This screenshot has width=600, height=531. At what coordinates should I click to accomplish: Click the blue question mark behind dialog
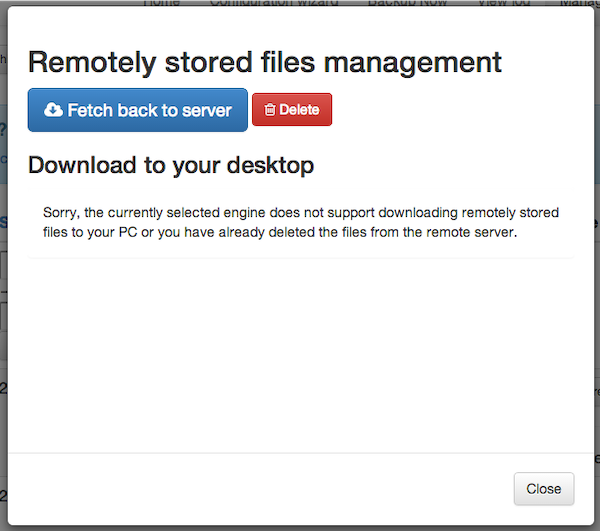[3, 130]
